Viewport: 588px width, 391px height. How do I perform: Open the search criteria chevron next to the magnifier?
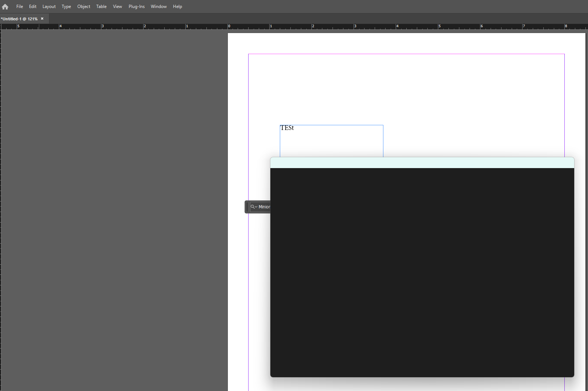pyautogui.click(x=255, y=207)
